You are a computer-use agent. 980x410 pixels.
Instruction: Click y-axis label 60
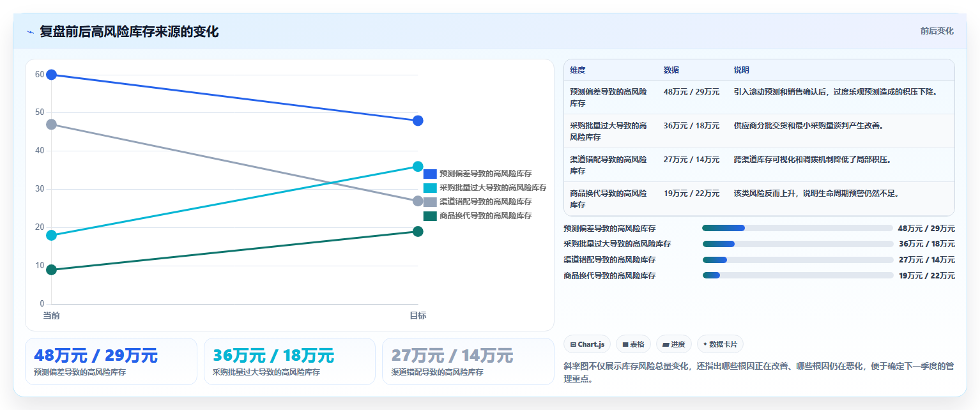(x=40, y=75)
